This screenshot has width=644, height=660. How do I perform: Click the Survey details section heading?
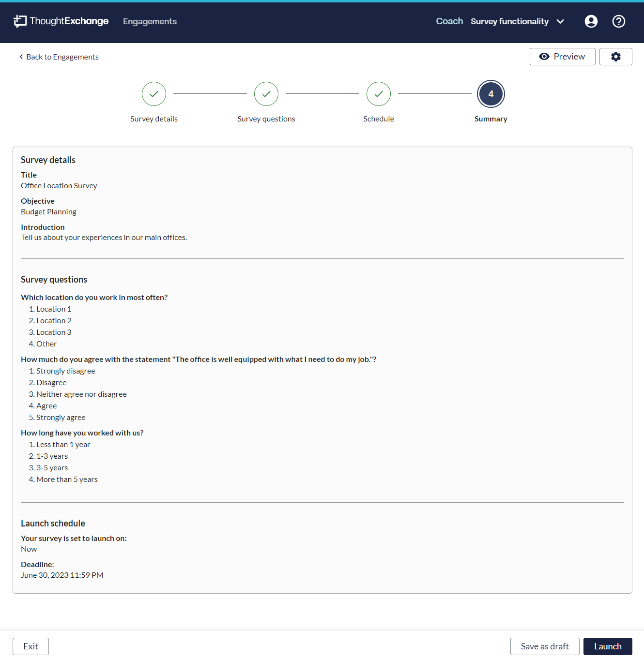[x=48, y=160]
